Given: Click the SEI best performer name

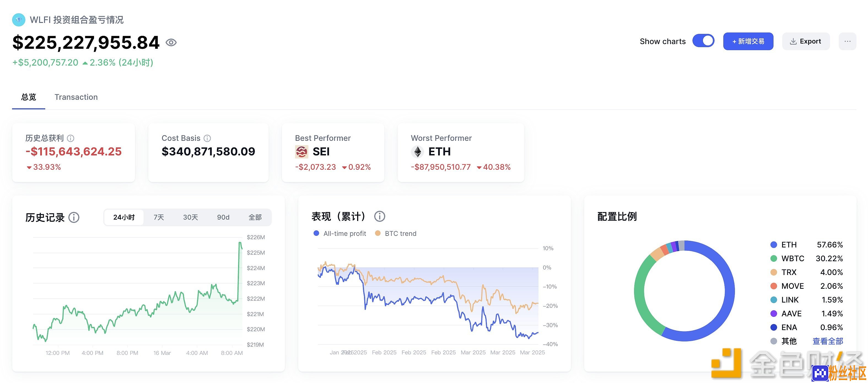Looking at the screenshot, I should pos(321,152).
